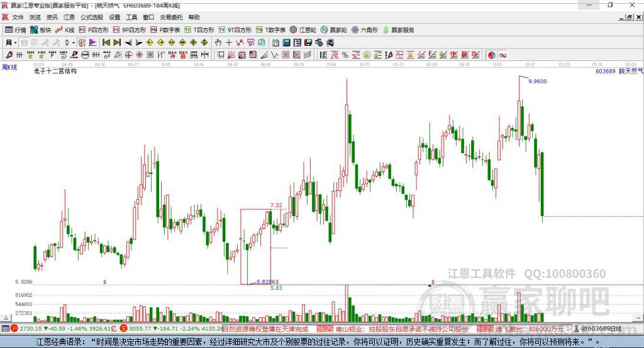Image resolution: width=644 pixels, height=348 pixels.
Task: Open the 赢家轮 wheel tool
Action: 334,30
